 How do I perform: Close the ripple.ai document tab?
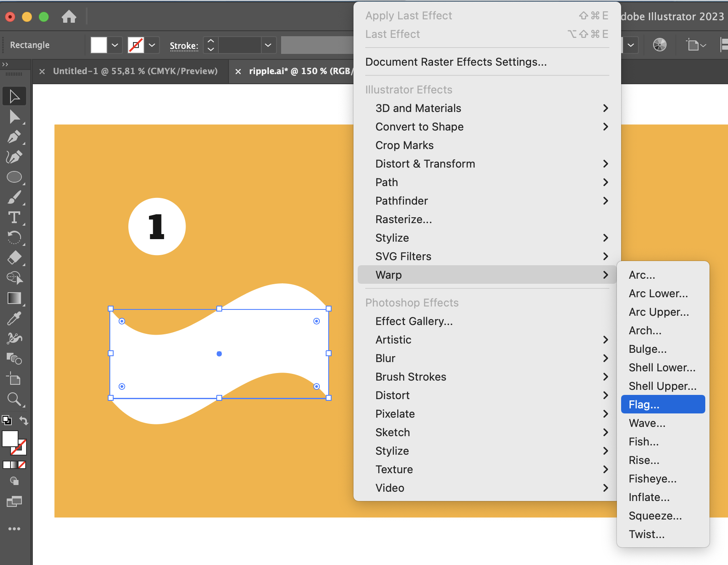[x=238, y=71]
